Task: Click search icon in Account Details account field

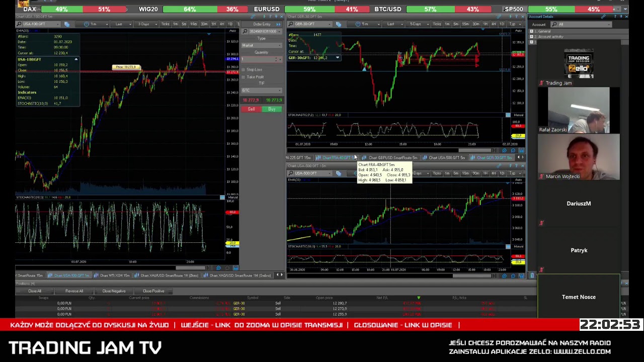Action: pyautogui.click(x=554, y=24)
